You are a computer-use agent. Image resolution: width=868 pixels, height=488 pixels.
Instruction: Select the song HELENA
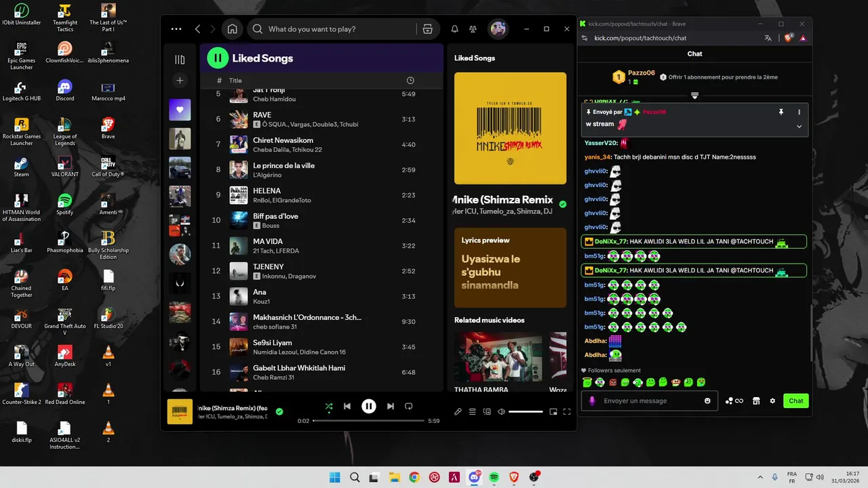(321, 195)
